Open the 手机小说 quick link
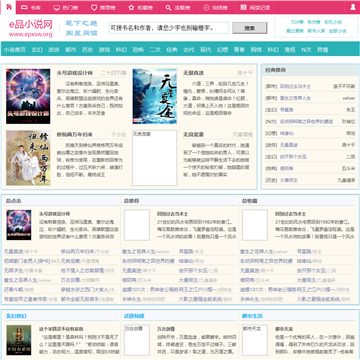The width and height of the screenshot is (360, 360). point(333,22)
